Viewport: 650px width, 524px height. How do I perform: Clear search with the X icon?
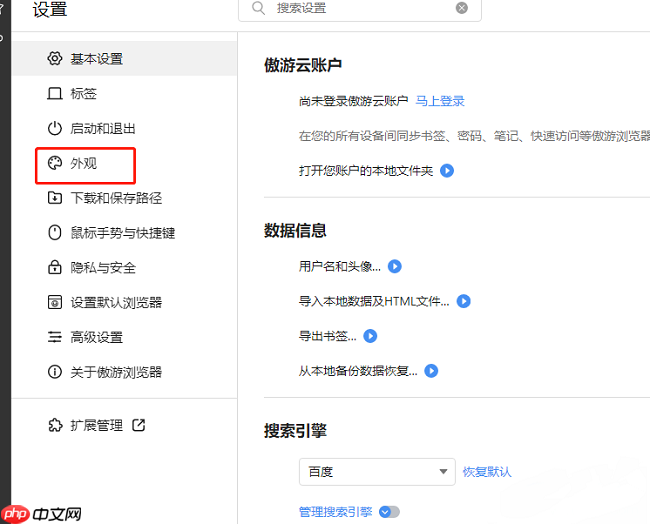[x=462, y=8]
